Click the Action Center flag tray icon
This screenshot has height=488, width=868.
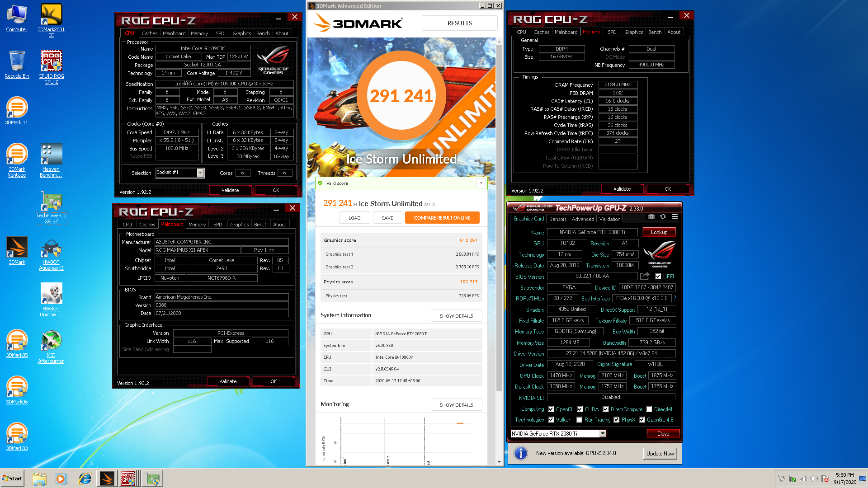pyautogui.click(x=825, y=479)
